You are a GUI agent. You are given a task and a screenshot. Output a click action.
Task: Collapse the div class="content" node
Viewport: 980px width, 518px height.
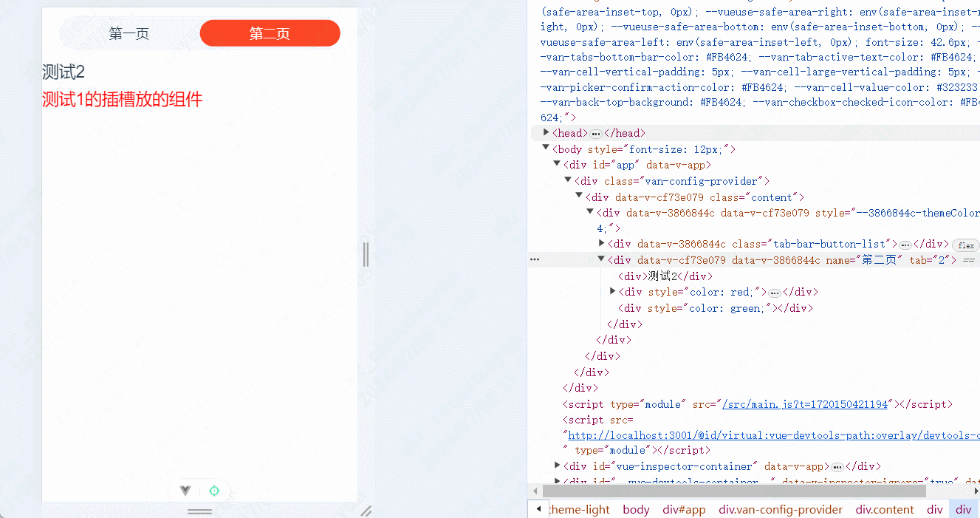pyautogui.click(x=580, y=197)
